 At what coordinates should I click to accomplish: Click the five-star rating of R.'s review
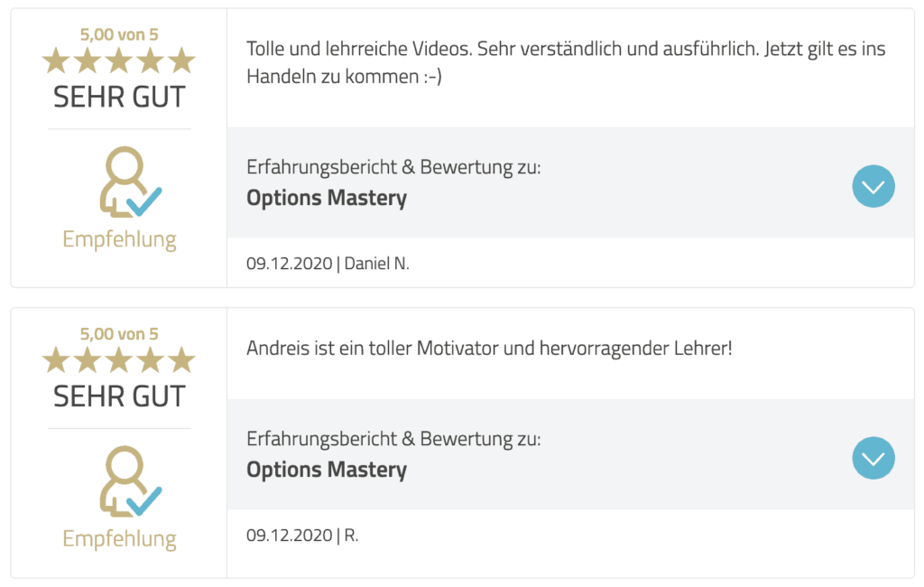point(119,360)
